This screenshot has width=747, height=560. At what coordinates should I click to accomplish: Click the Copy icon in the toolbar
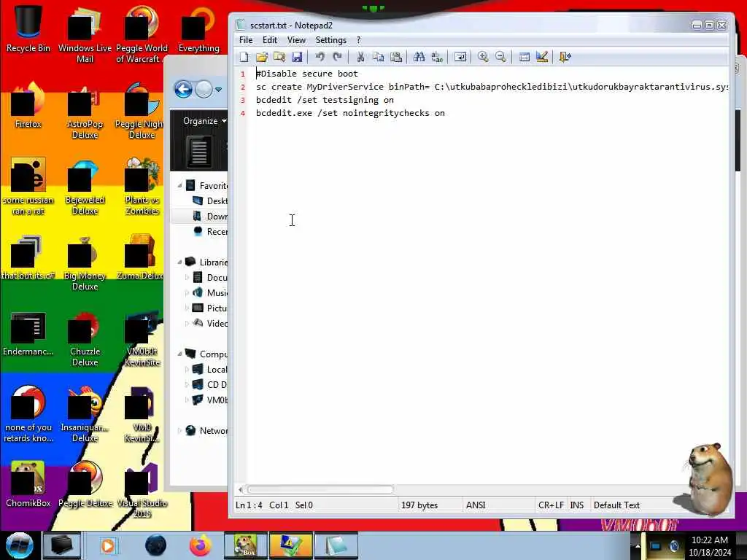379,57
